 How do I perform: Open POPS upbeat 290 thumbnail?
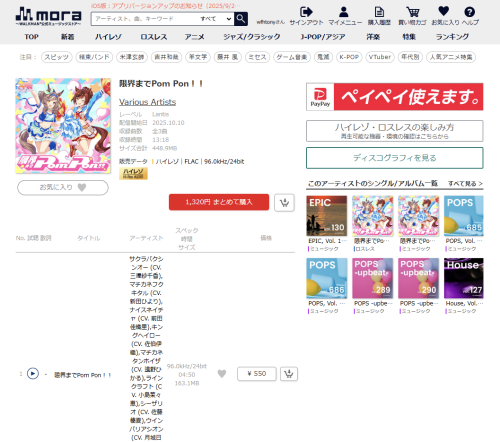coord(418,278)
